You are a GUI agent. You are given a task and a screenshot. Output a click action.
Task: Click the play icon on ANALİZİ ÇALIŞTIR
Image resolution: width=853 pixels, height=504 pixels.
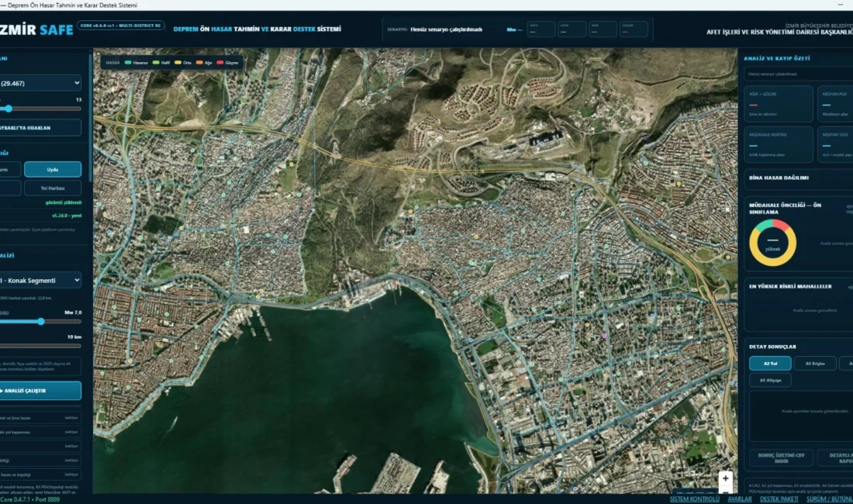[x=2, y=390]
